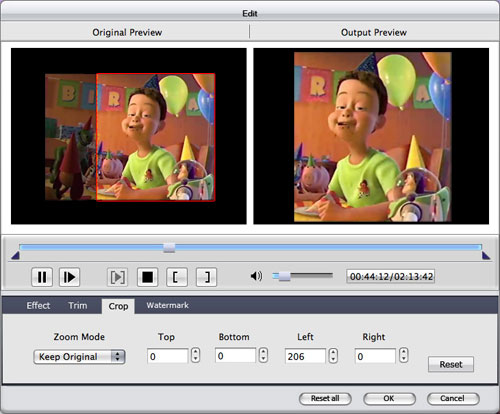This screenshot has height=414, width=500.
Task: Adjust the volume slider handle
Action: (x=284, y=276)
